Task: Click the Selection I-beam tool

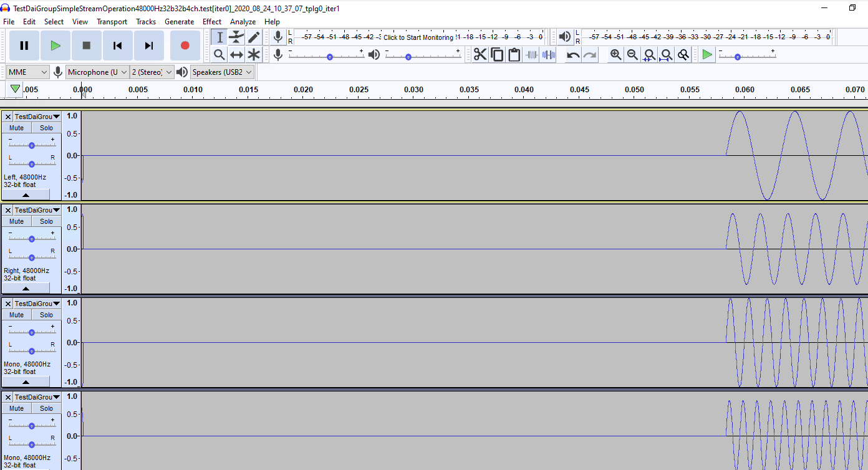Action: [x=219, y=37]
